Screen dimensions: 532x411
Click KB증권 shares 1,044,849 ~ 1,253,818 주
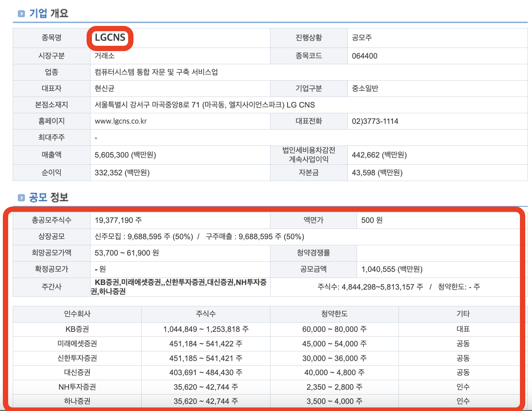point(206,329)
